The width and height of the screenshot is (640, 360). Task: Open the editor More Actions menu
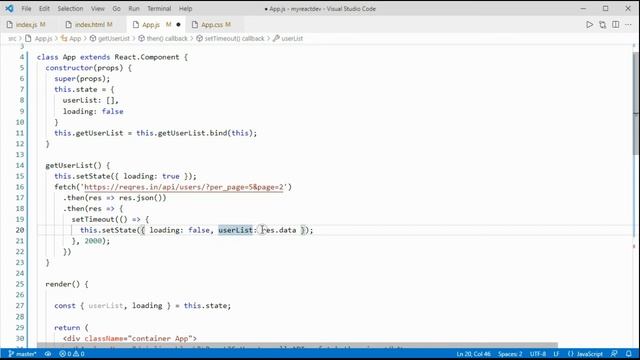click(x=628, y=25)
